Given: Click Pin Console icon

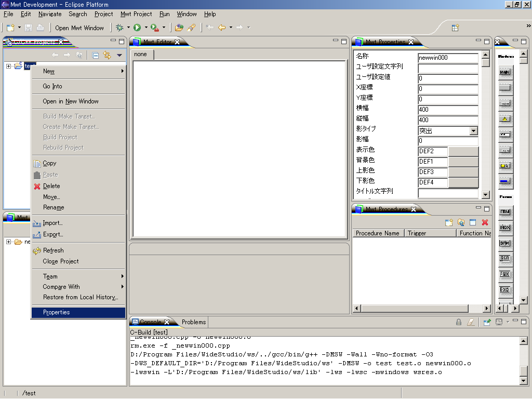Looking at the screenshot, I should [487, 322].
